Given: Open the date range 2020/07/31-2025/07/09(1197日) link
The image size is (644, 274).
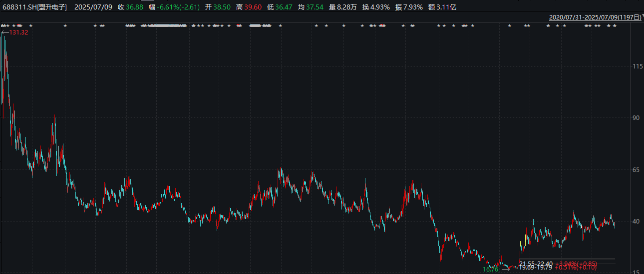Looking at the screenshot, I should pyautogui.click(x=595, y=17).
